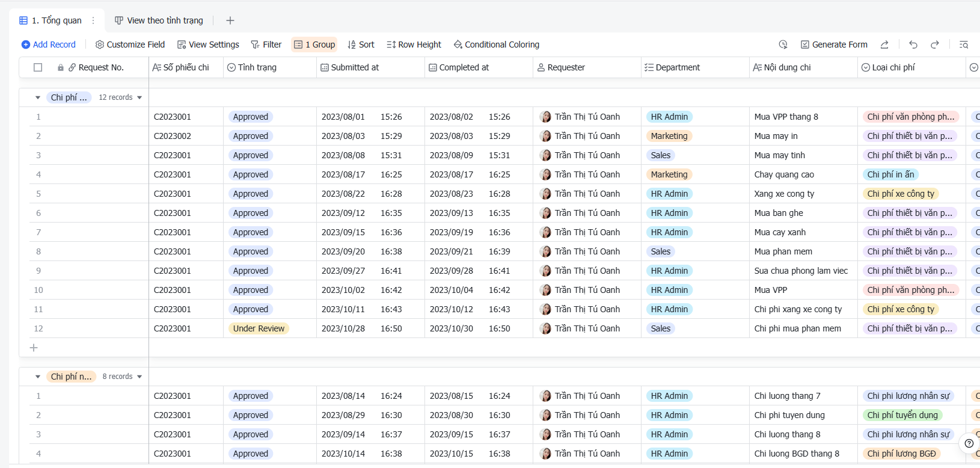Screen dimensions: 980x468
Task: Click the Chi phí in ấn tag
Action: click(890, 174)
